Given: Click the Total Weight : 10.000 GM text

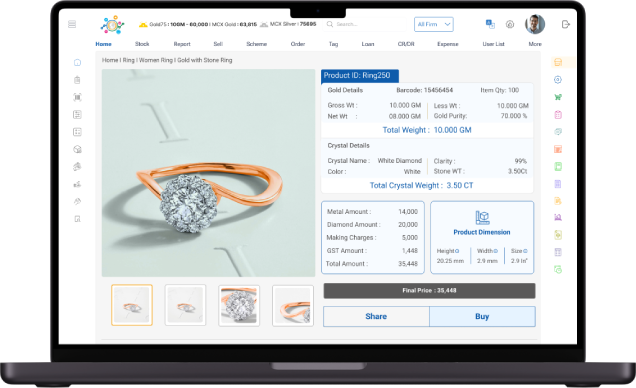Looking at the screenshot, I should pyautogui.click(x=427, y=130).
